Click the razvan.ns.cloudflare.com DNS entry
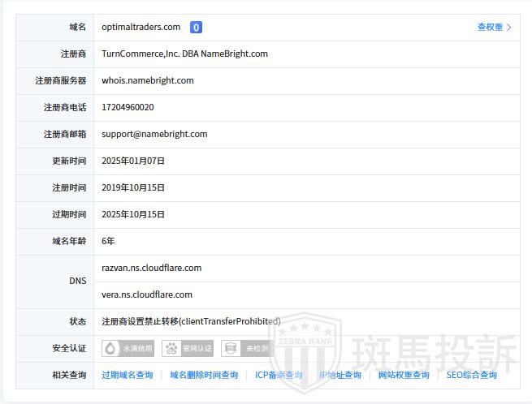Image resolution: width=532 pixels, height=404 pixels. (151, 269)
